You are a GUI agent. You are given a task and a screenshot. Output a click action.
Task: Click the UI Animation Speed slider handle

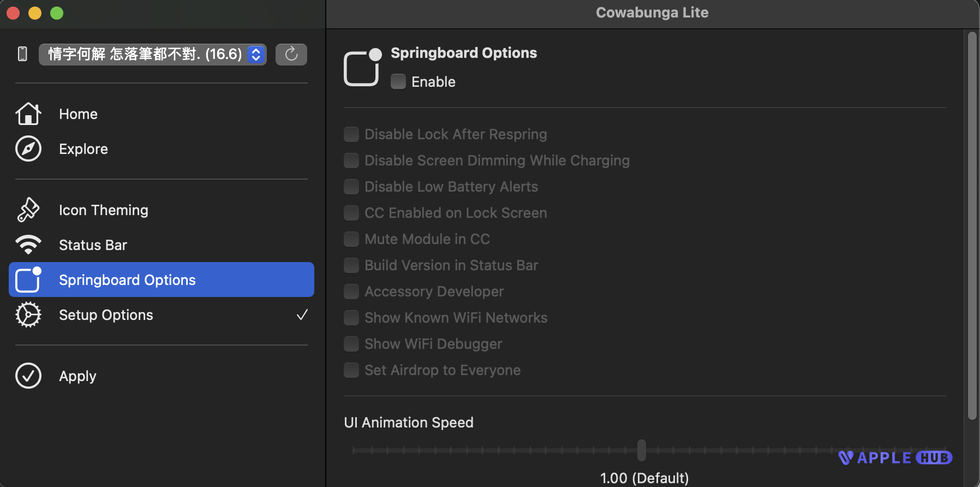tap(642, 450)
